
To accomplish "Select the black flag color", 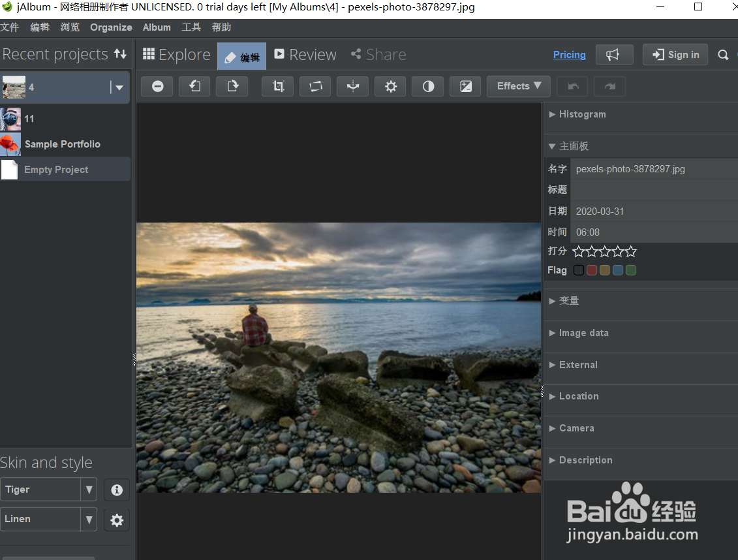I will 578,270.
